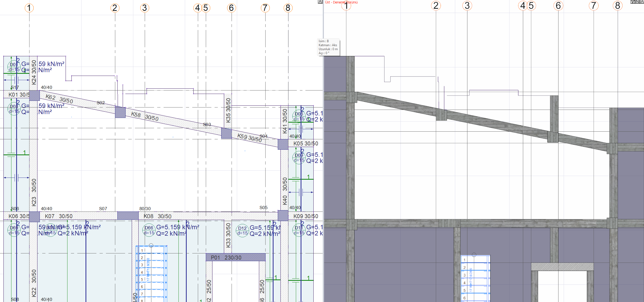Select axis bubble 8 in the right 3D view

click(x=618, y=6)
